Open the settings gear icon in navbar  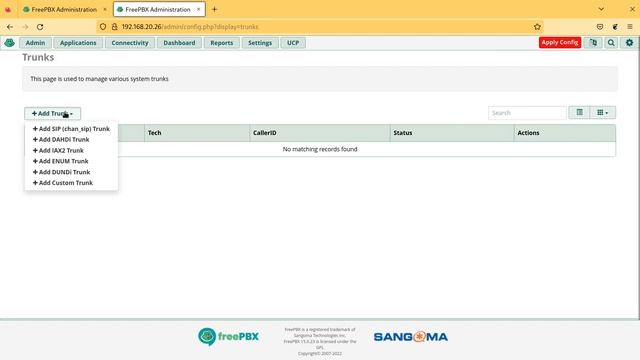[629, 42]
